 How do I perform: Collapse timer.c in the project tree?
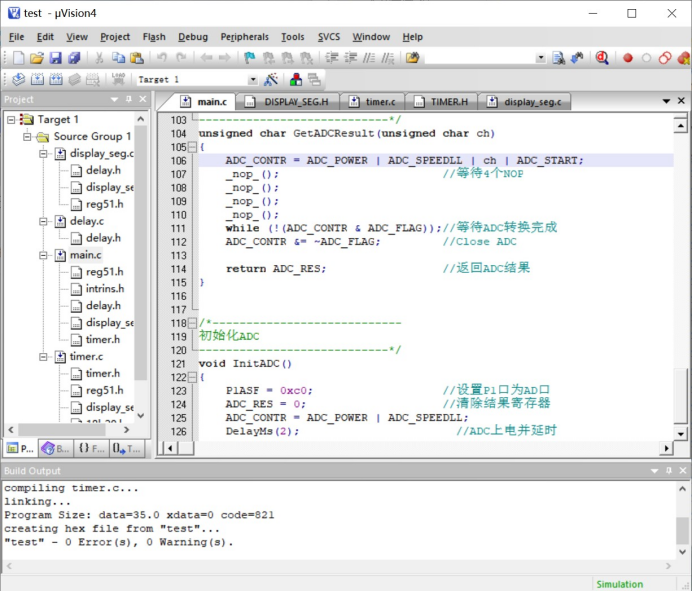click(43, 357)
